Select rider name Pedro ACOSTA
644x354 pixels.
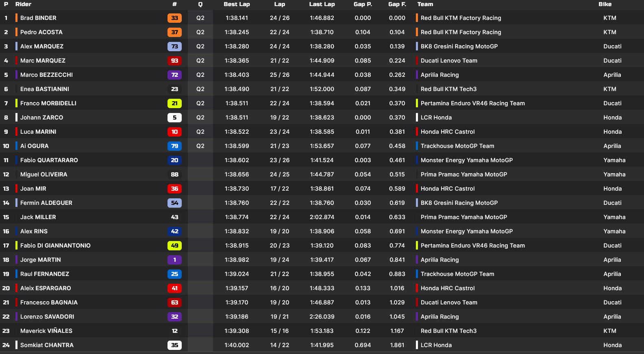41,32
